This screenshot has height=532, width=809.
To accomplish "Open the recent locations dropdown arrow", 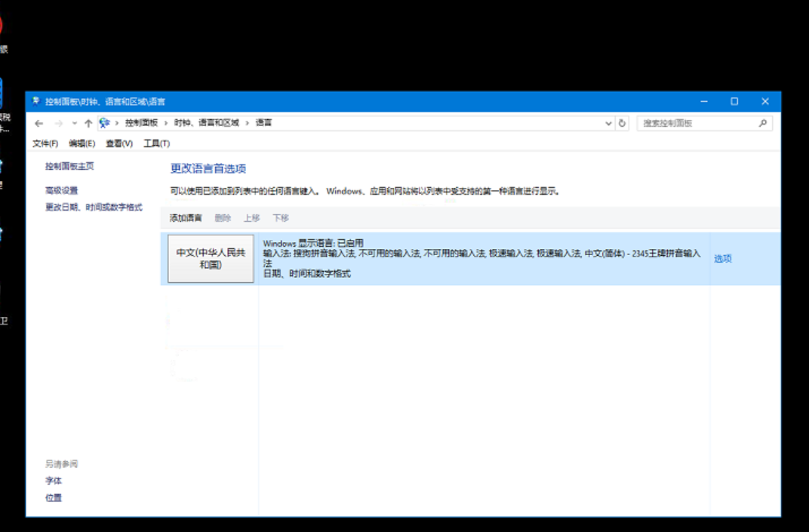I will [74, 123].
